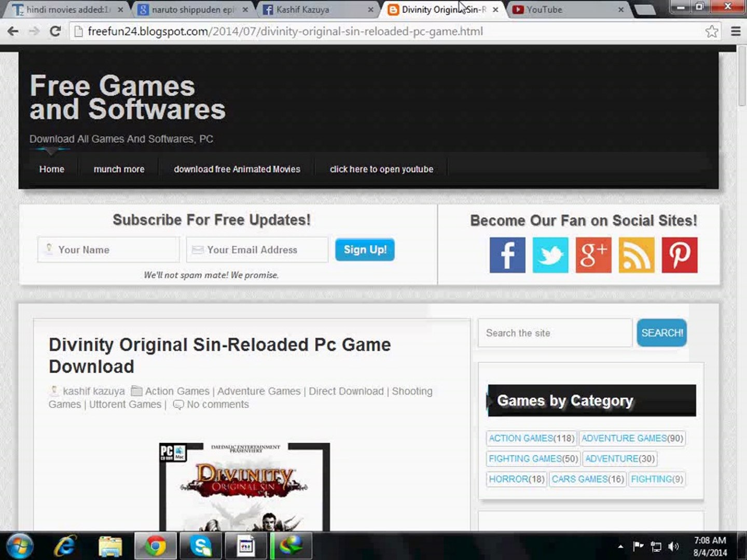Switch to naruto shippuden tab

click(x=192, y=9)
